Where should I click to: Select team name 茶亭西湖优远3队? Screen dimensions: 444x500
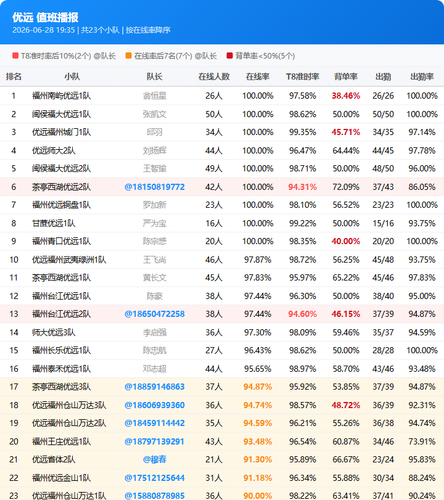point(61,387)
